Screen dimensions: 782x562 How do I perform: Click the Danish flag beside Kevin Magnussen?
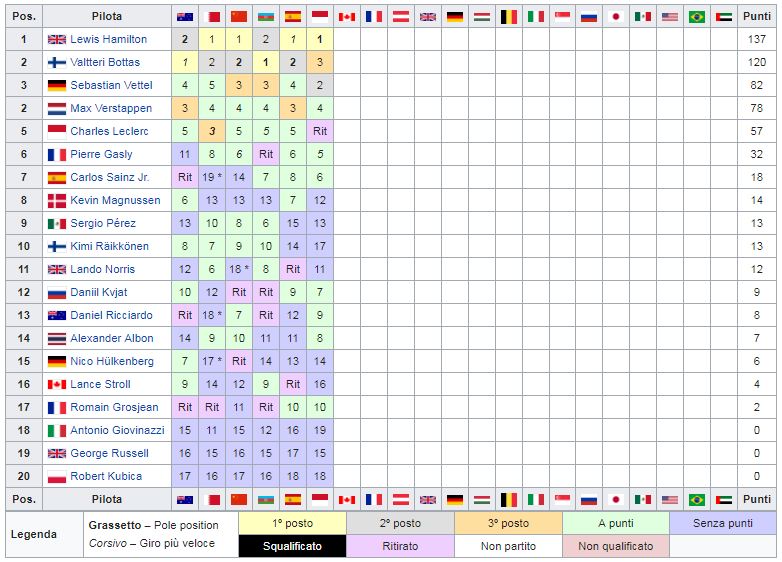57,200
